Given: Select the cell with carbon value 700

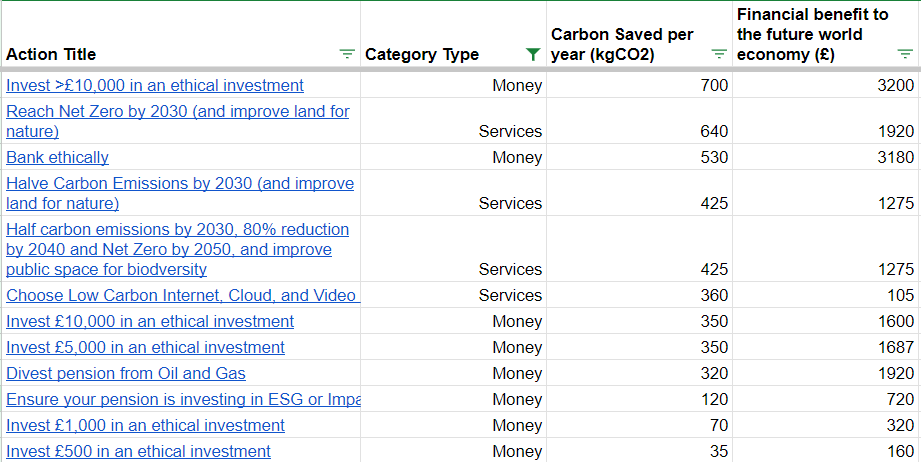Looking at the screenshot, I should (640, 86).
